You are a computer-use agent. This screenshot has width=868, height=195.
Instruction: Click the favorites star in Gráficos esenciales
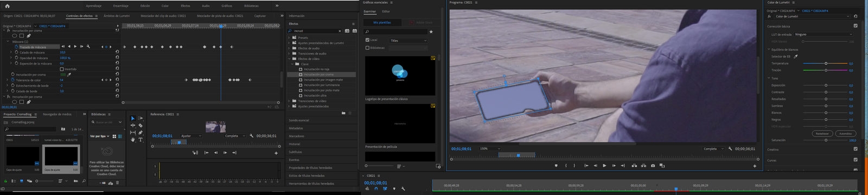431,32
